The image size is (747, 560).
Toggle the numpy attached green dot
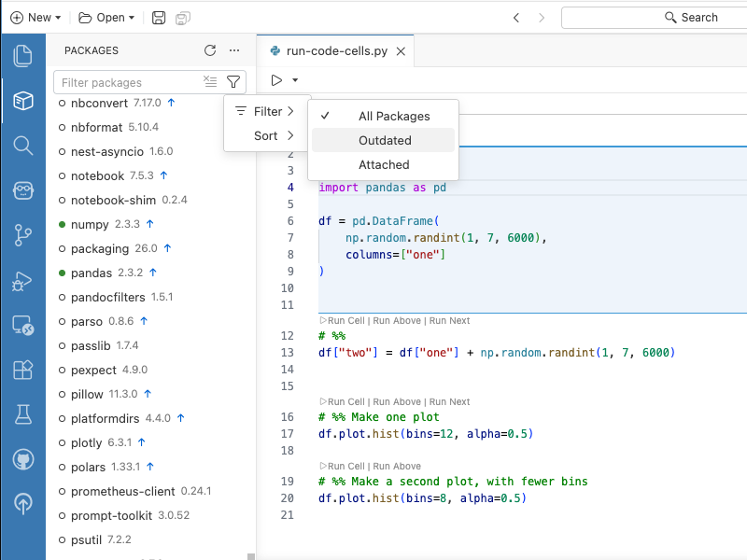[62, 224]
